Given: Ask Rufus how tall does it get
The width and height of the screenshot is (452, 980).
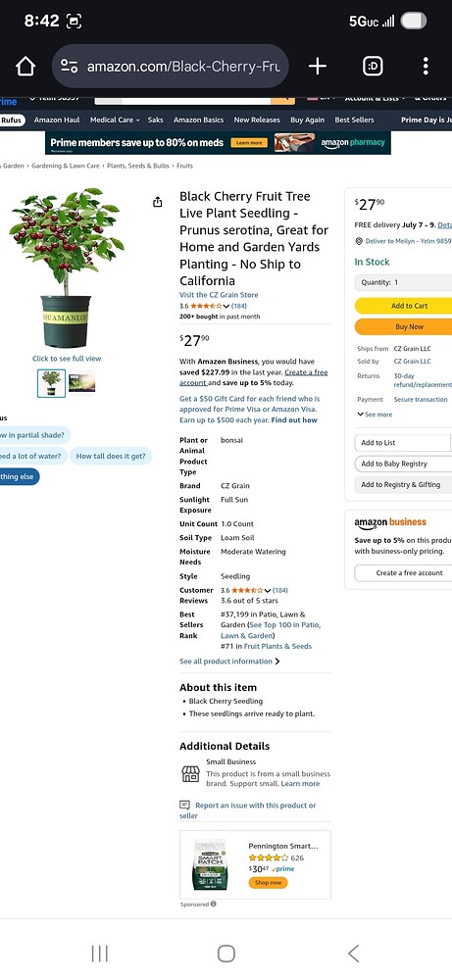Looking at the screenshot, I should [111, 457].
